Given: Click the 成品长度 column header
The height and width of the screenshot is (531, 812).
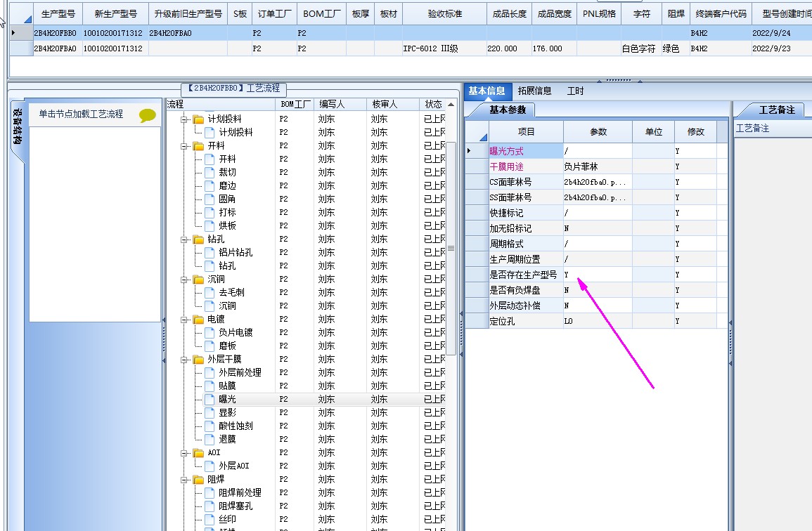Looking at the screenshot, I should click(509, 14).
